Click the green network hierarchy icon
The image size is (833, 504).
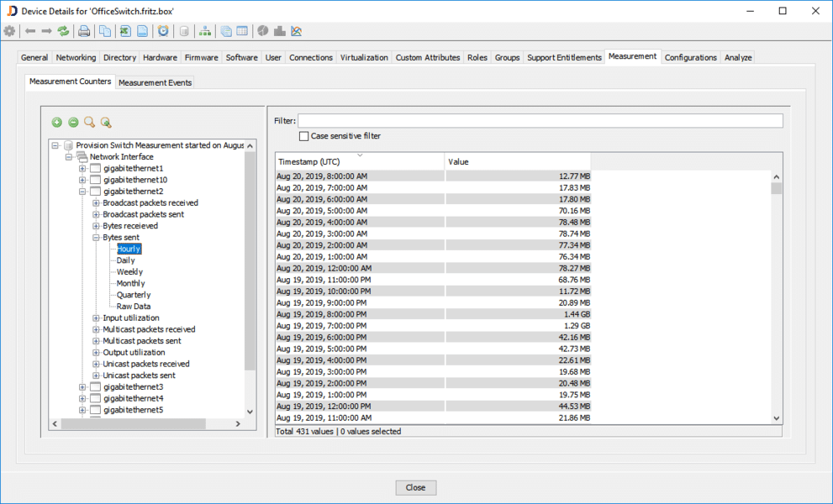(x=205, y=31)
